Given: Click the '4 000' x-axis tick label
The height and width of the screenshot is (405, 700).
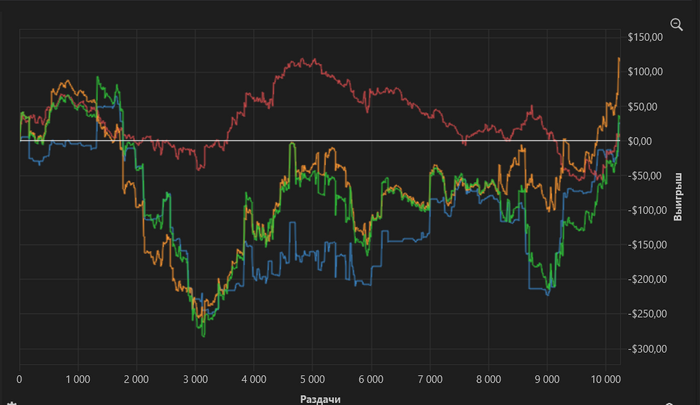Looking at the screenshot, I should (254, 379).
